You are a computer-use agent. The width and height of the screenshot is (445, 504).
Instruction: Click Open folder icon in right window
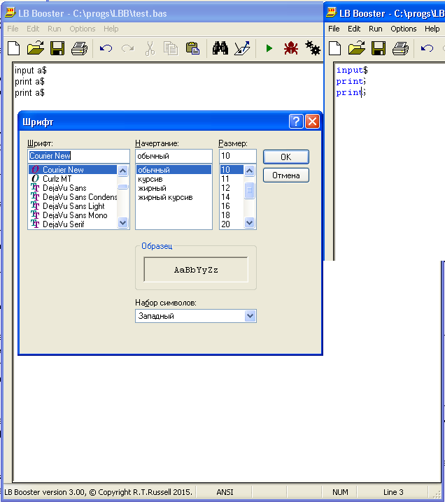[357, 48]
